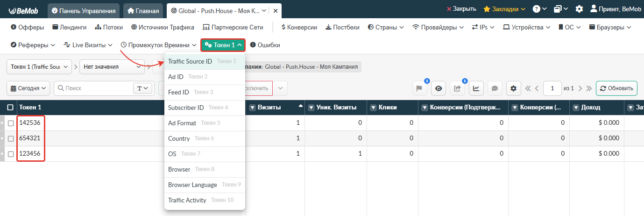The image size is (644, 216).
Task: Open the user profile Привет, BeMob
Action: coord(616,9)
